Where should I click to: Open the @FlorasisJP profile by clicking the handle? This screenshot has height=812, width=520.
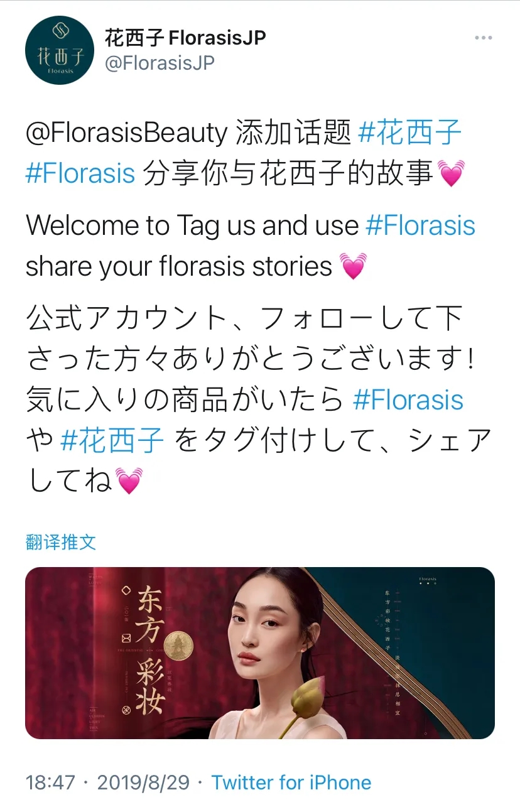(158, 62)
